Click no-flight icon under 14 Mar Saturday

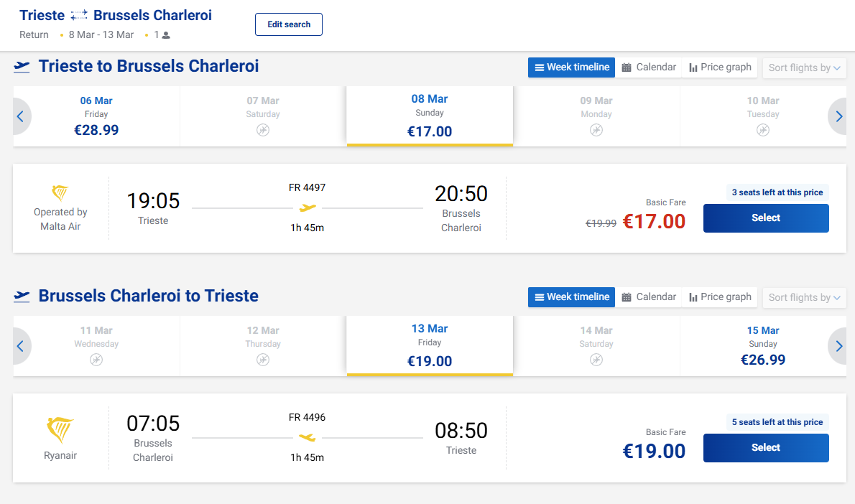tap(596, 360)
